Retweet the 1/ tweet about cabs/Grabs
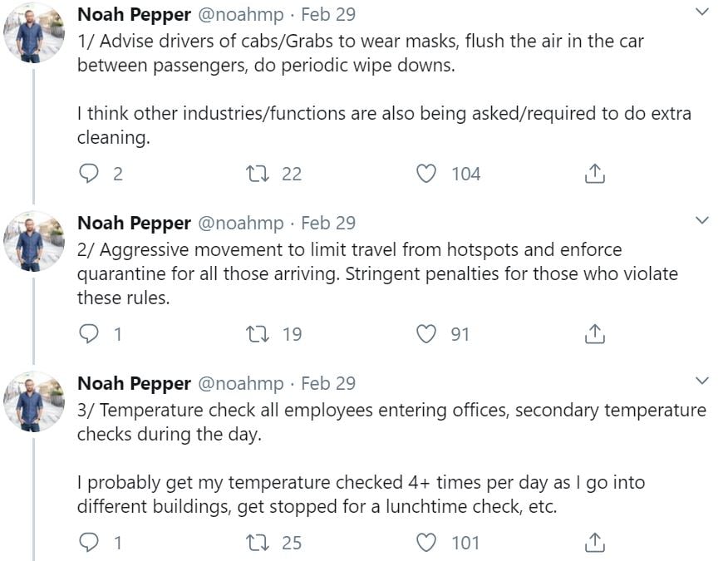This screenshot has width=728, height=561. pyautogui.click(x=258, y=174)
